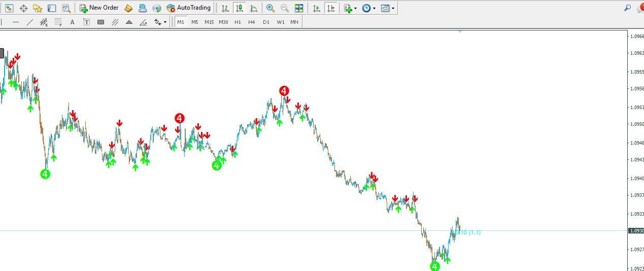Zoom out of the chart
This screenshot has width=644, height=271.
285,8
